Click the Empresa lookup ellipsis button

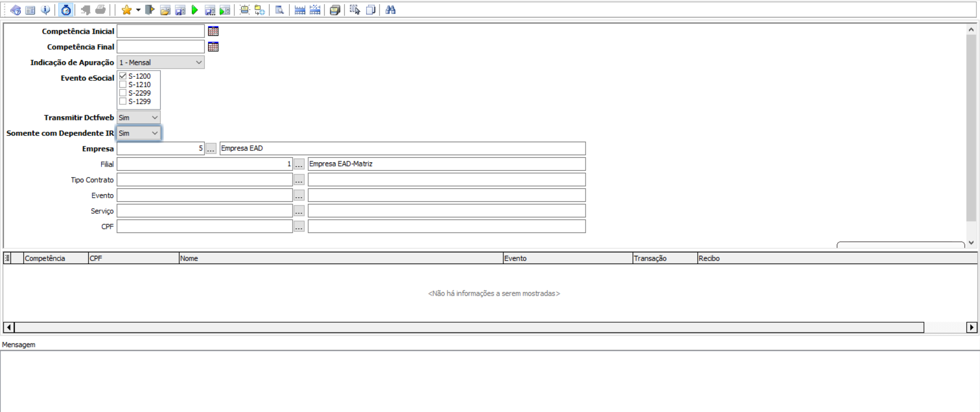pos(211,149)
